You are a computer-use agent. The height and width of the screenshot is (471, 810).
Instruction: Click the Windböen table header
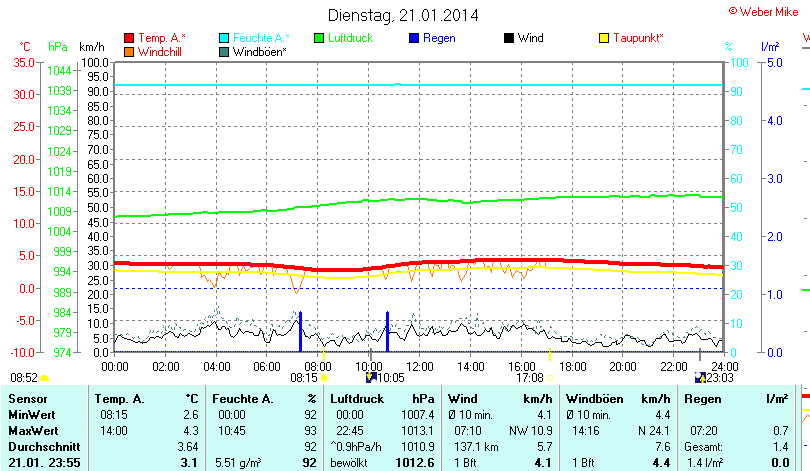(595, 399)
